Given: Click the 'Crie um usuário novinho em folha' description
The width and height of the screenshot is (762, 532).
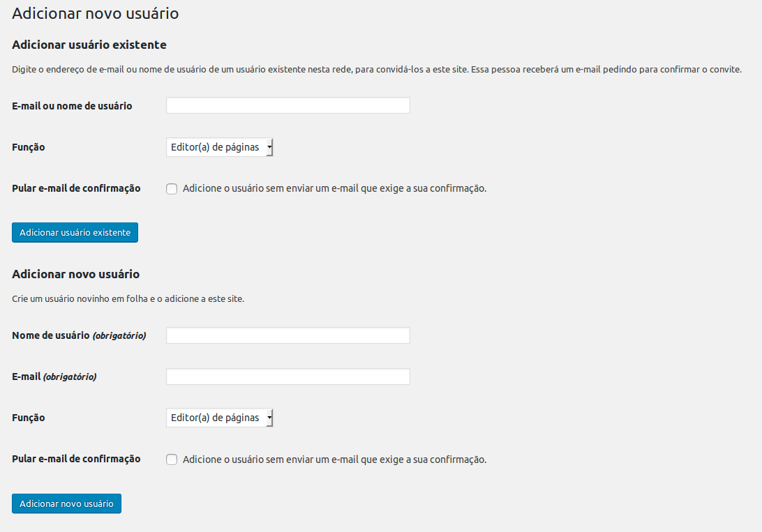Looking at the screenshot, I should 128,298.
